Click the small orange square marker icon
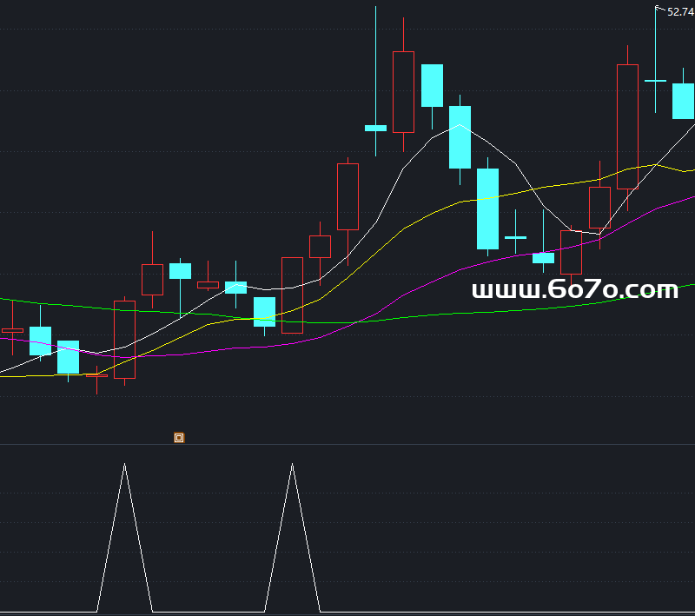 click(179, 438)
